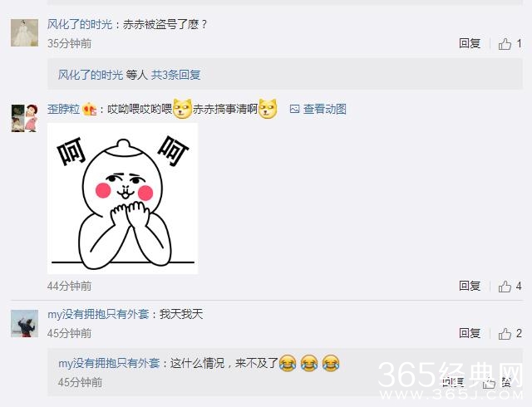Open 查看动图 to view the animated image
This screenshot has width=532, height=407.
(x=325, y=109)
